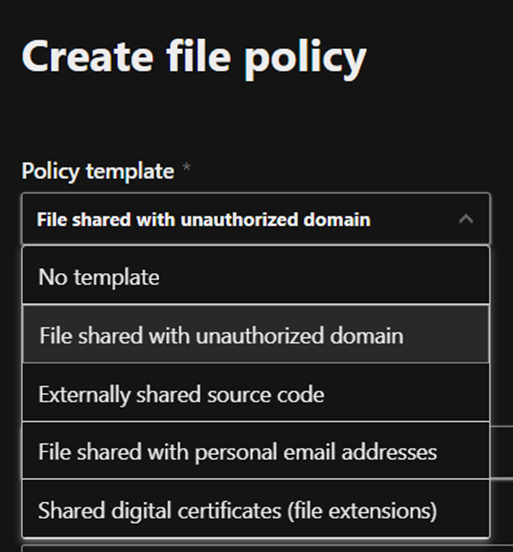This screenshot has height=552, width=513.
Task: Click the words source code in list
Action: point(265,395)
